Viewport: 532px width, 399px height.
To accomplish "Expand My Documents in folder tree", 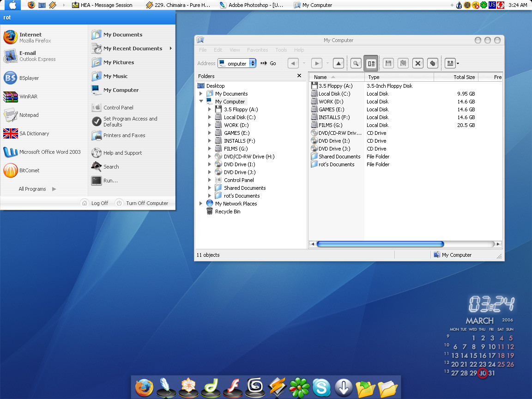I will tap(201, 94).
